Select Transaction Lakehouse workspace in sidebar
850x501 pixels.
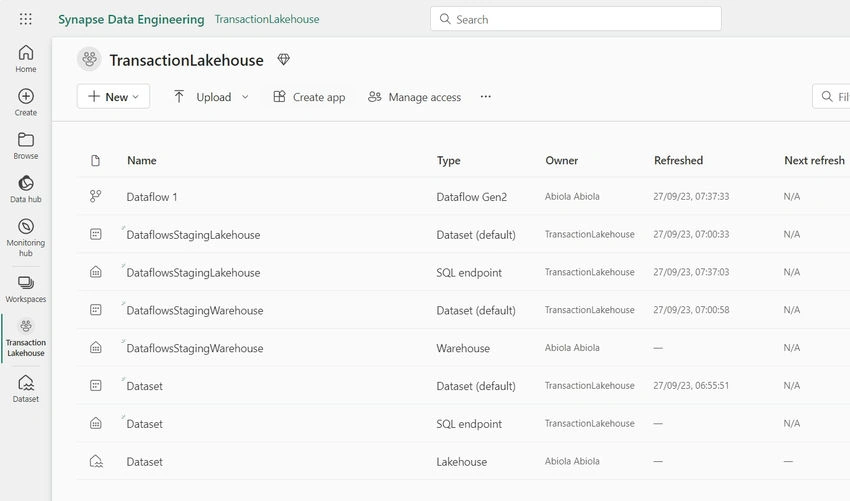(25, 338)
